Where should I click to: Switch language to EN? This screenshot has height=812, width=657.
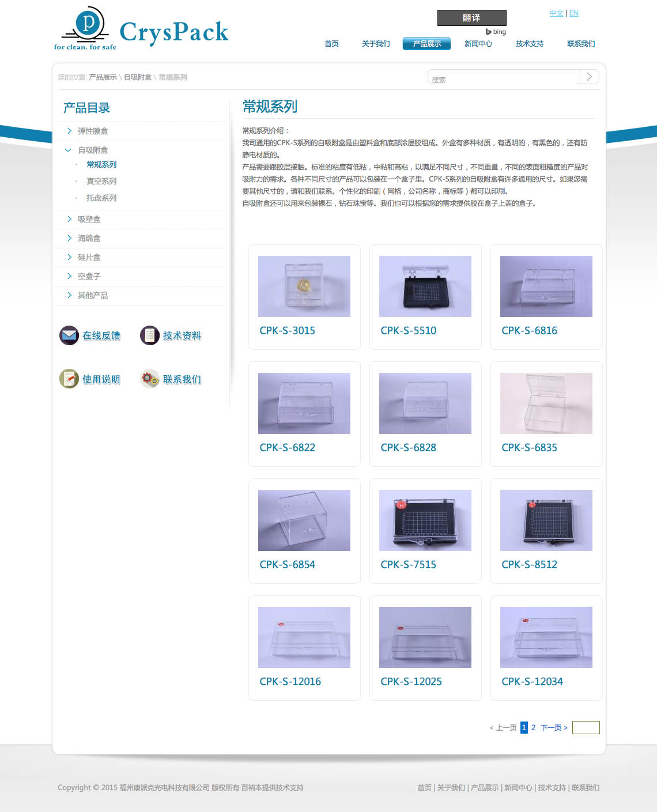click(574, 13)
